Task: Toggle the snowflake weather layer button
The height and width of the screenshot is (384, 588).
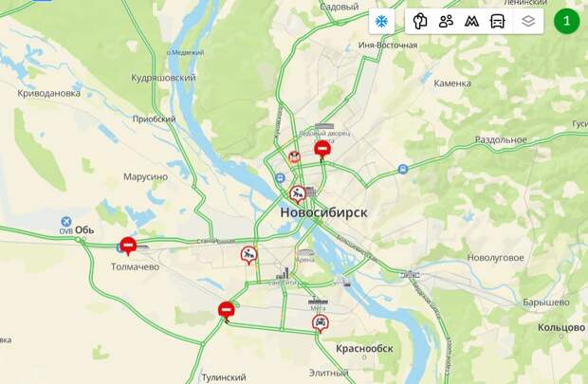Action: click(382, 22)
